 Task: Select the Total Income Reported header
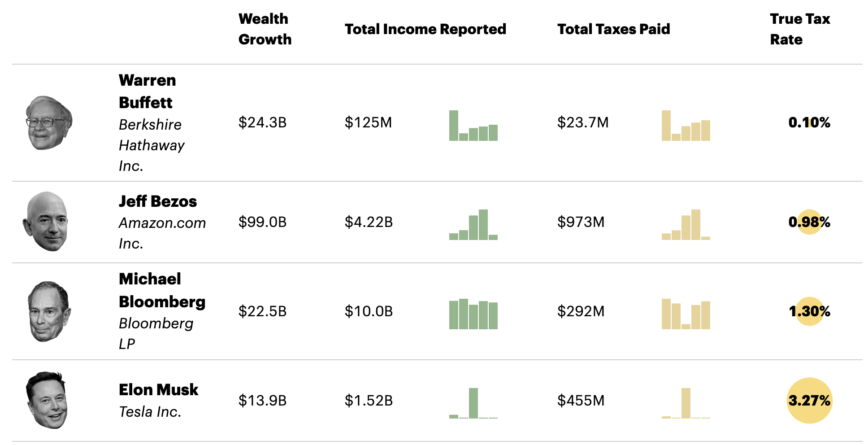pos(425,29)
